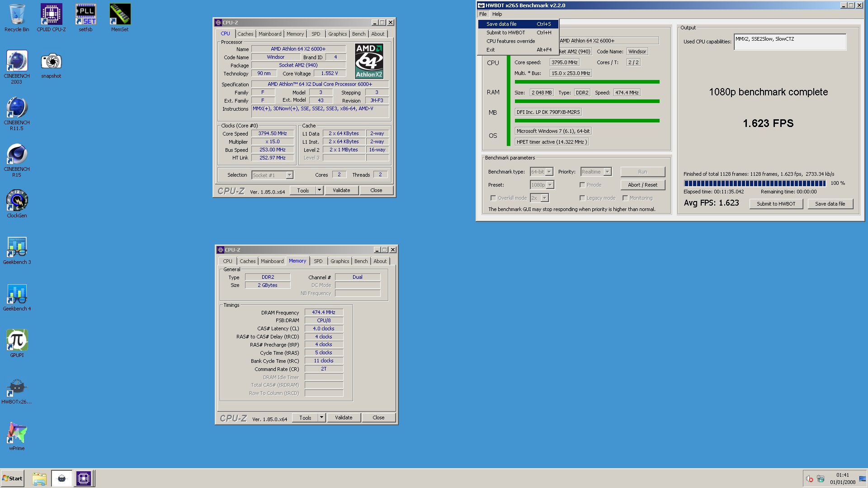
Task: Choose Submit to HWBOT menu entry
Action: click(x=518, y=33)
